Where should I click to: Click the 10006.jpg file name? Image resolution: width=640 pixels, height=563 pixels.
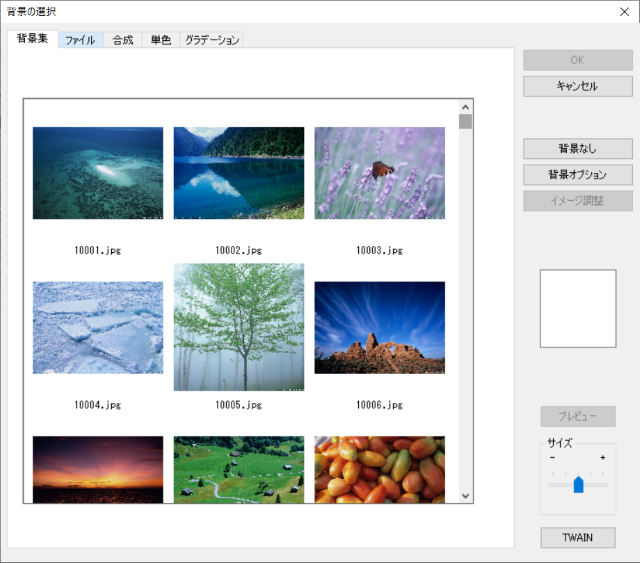(380, 405)
